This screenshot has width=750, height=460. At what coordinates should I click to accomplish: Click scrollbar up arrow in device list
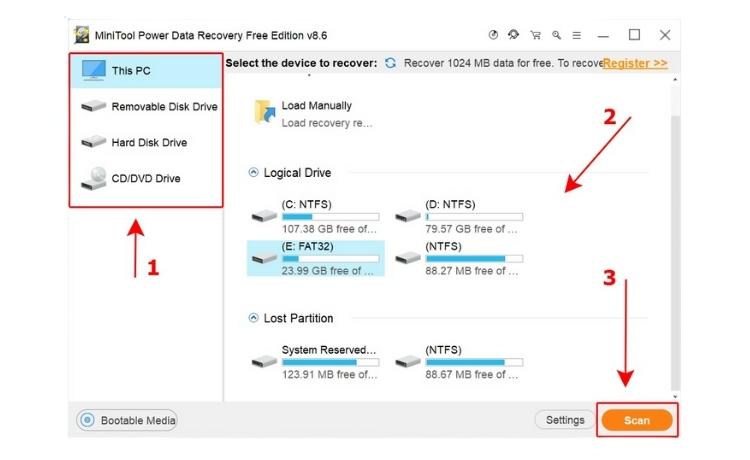(675, 79)
